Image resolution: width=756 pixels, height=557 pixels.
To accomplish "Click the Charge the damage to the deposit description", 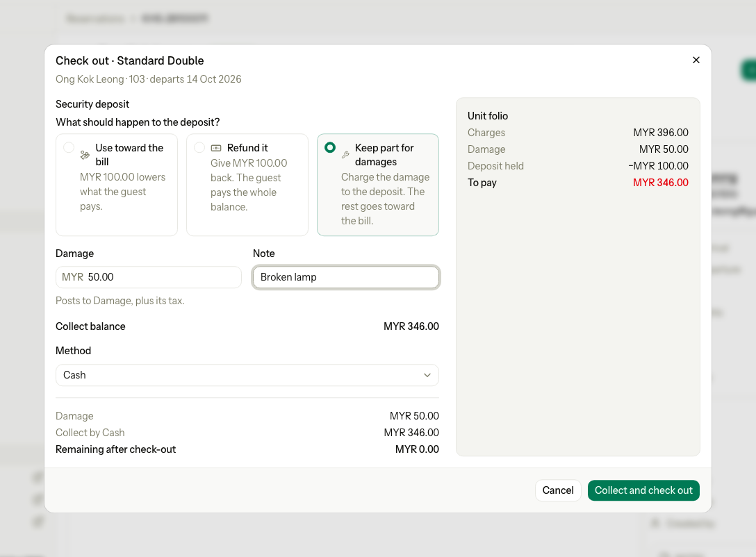I will tap(385, 199).
